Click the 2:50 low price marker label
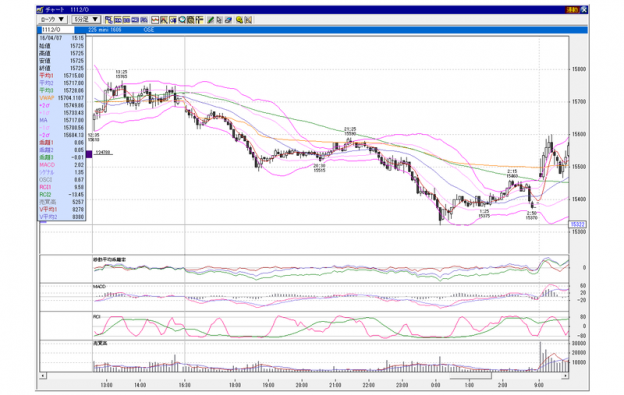 532,215
